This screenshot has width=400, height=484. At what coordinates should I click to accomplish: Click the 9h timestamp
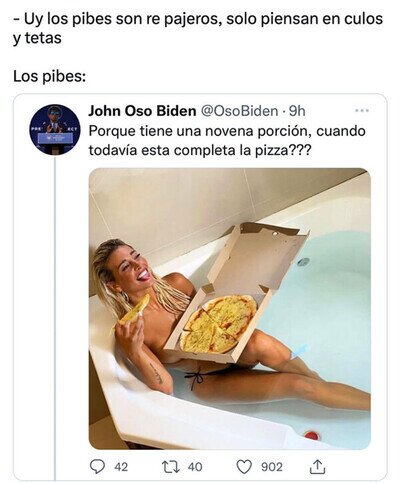tap(297, 111)
